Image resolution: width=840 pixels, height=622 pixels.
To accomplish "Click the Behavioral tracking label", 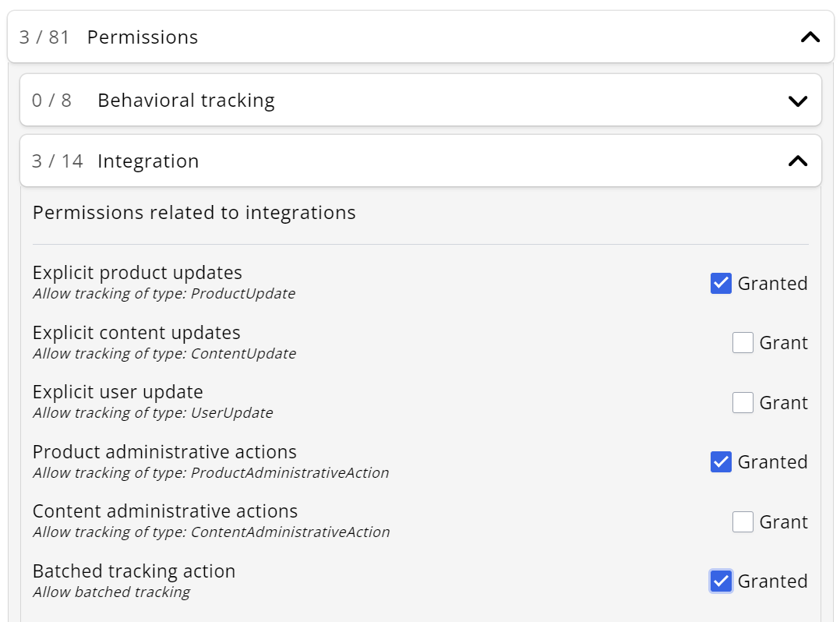I will tap(185, 101).
